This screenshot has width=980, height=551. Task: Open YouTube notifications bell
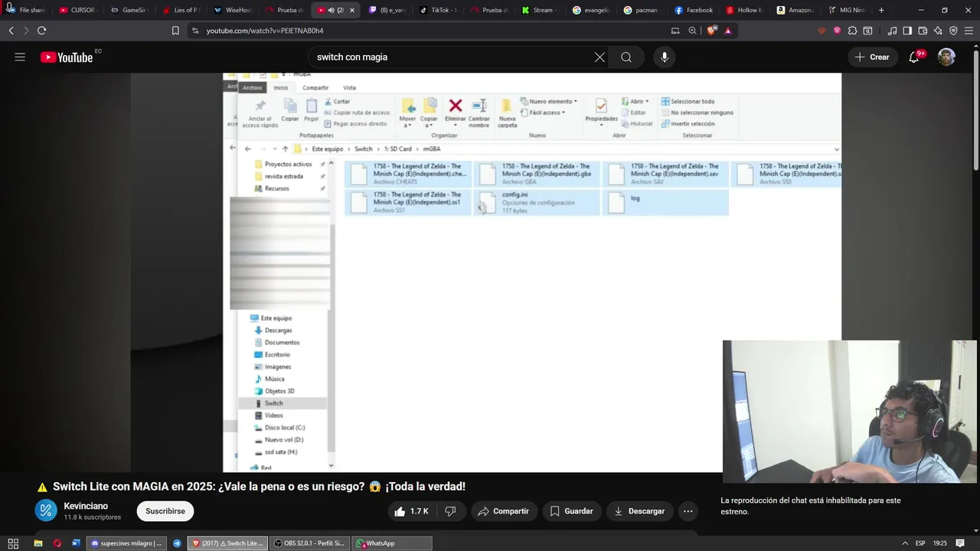(913, 57)
